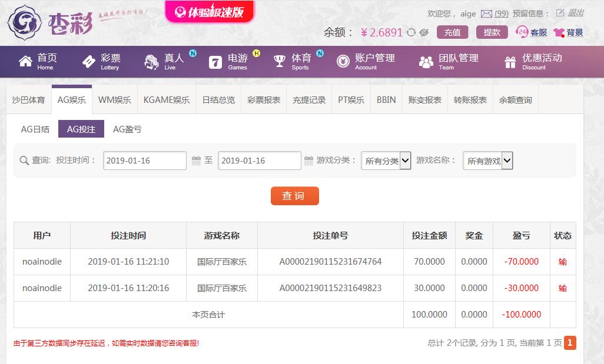This screenshot has height=364, width=604.
Task: Click the edit icon next to reserved info
Action: [560, 13]
